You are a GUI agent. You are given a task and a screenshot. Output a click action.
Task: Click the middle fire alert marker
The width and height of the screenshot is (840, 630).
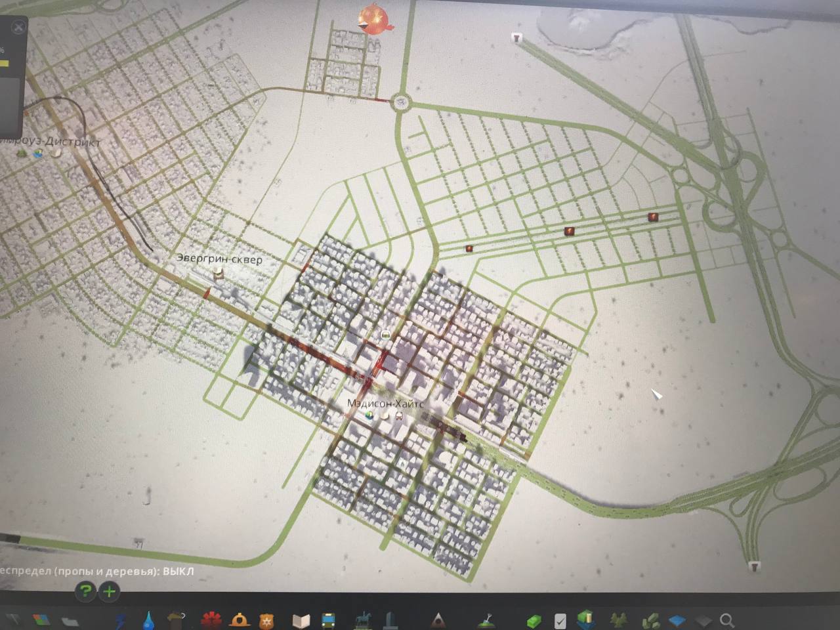[x=569, y=231]
